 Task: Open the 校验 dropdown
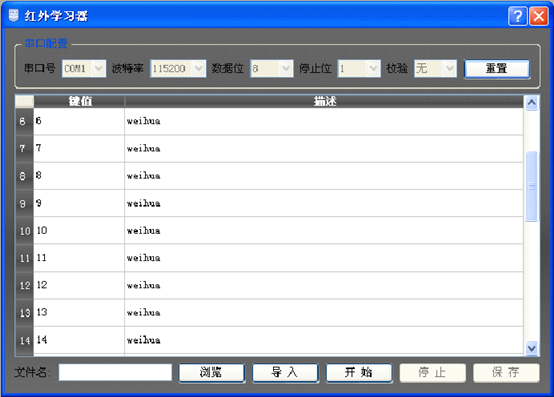point(435,68)
